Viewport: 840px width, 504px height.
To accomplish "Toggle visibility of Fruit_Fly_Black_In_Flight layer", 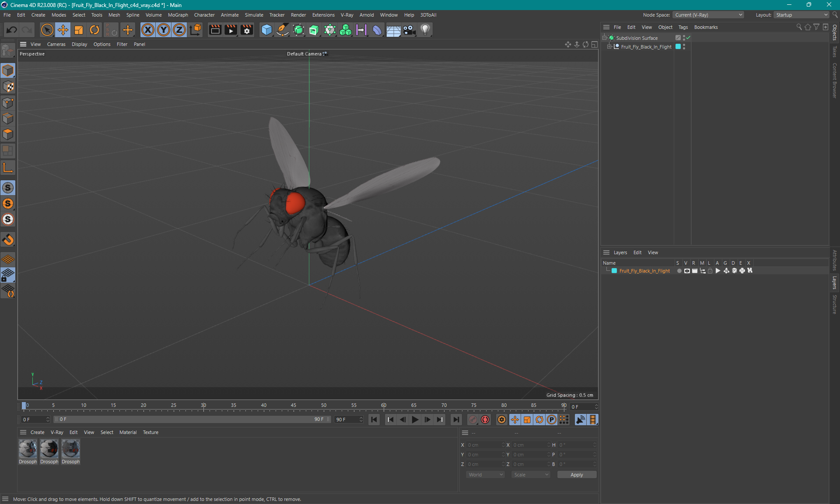I will (x=686, y=271).
